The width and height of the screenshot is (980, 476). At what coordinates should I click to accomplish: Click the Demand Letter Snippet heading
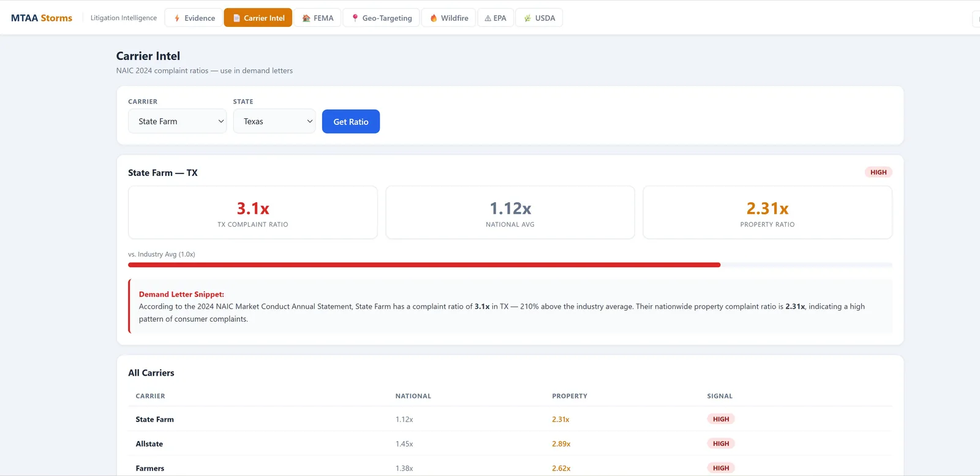coord(181,294)
